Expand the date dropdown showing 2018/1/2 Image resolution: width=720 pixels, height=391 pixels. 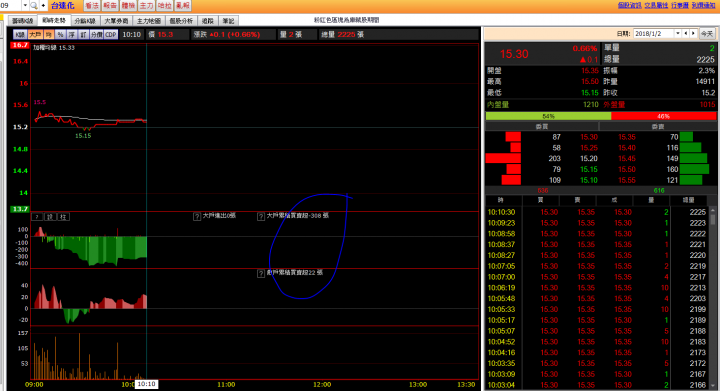(677, 34)
